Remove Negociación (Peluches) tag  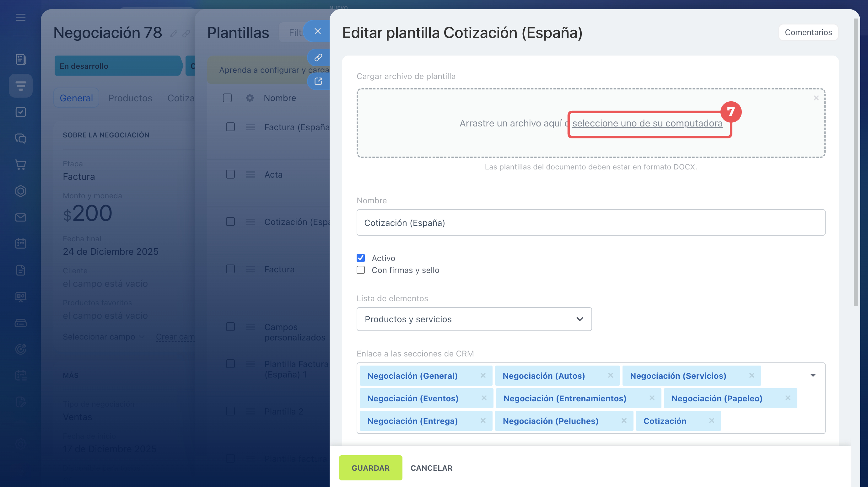624,421
